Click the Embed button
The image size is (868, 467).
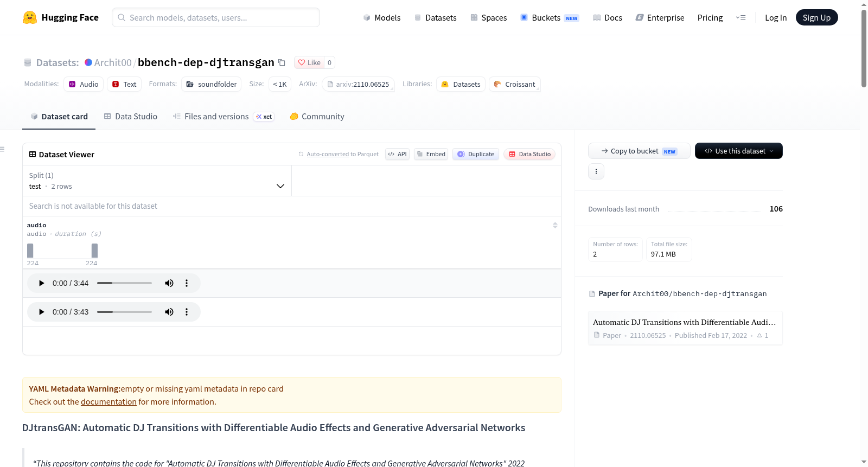[x=431, y=154]
